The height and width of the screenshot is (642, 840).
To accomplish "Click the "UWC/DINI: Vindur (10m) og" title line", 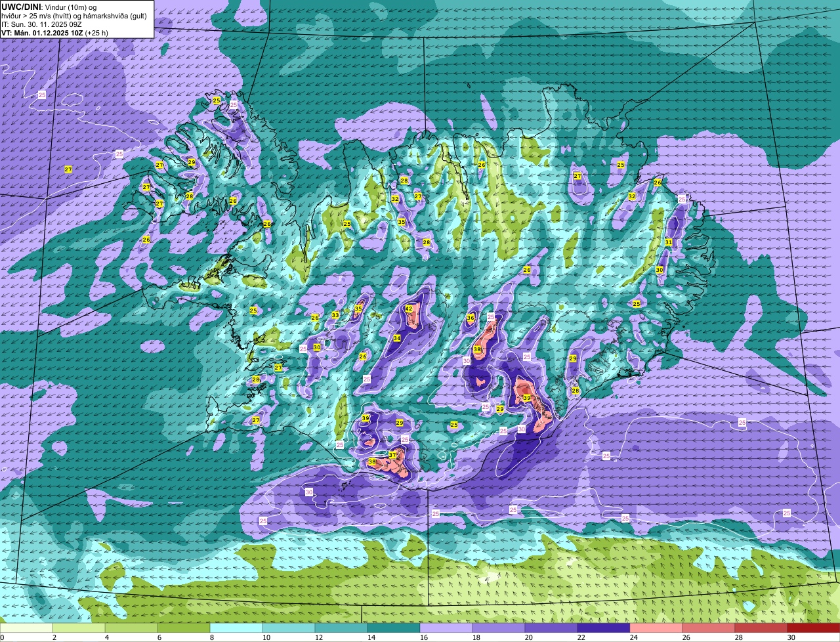I will [49, 7].
